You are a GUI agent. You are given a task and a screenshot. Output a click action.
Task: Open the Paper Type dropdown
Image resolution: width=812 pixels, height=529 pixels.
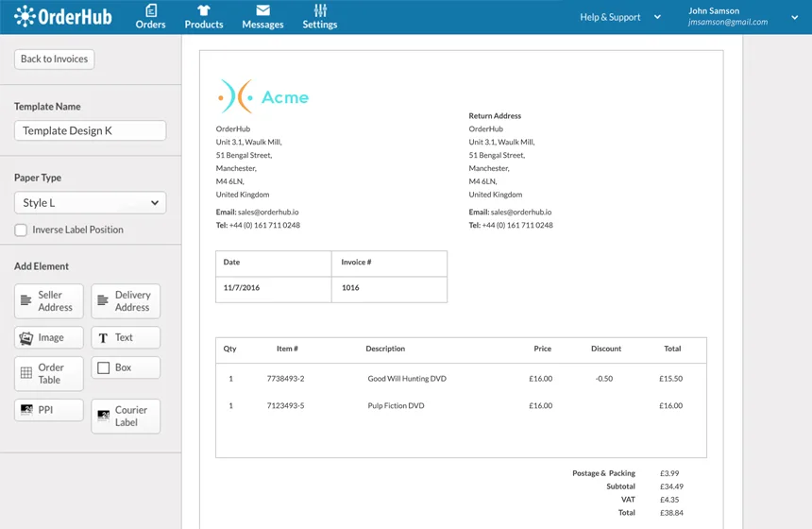(x=90, y=202)
